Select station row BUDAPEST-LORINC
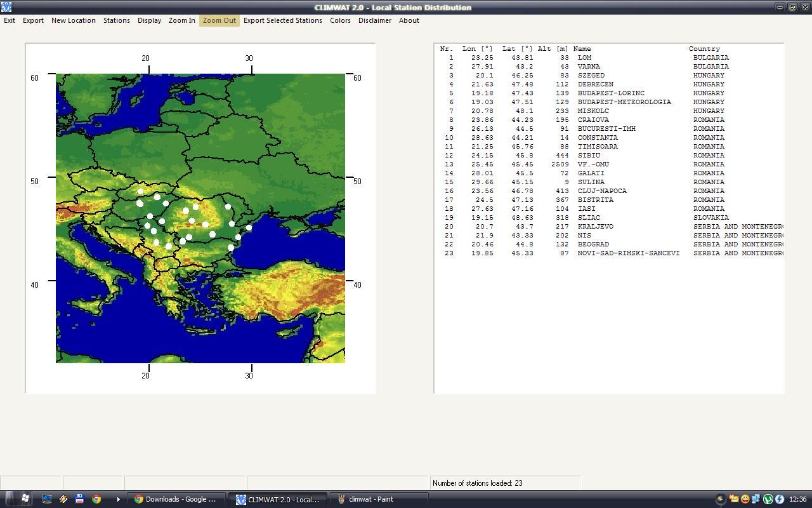Screen dimensions: 812x508 pyautogui.click(x=609, y=93)
